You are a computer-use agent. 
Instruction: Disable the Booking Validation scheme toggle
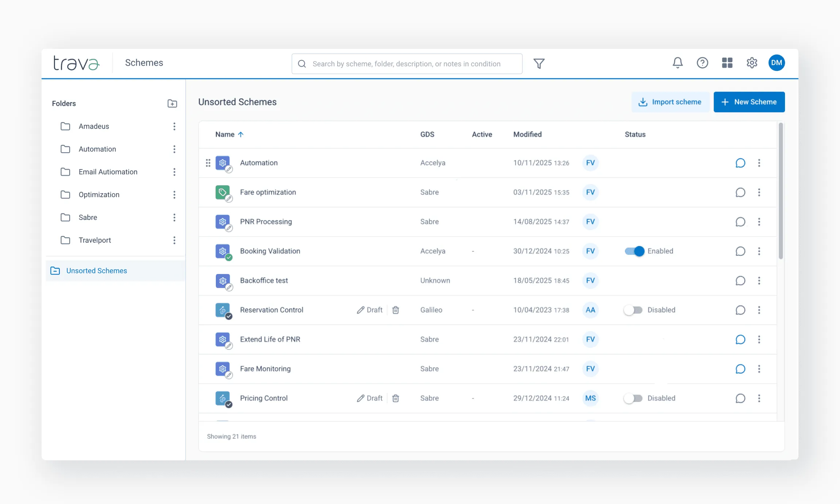click(x=634, y=251)
